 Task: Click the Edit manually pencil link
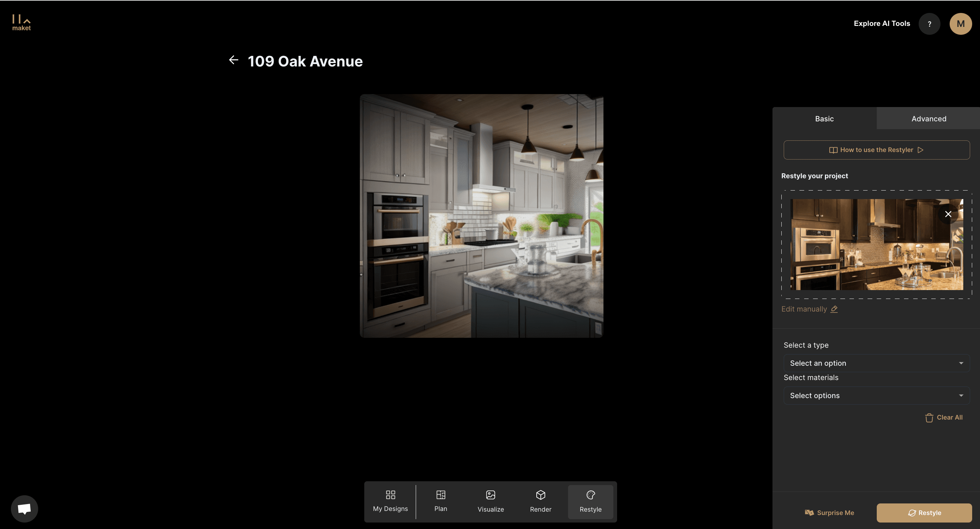coord(809,309)
